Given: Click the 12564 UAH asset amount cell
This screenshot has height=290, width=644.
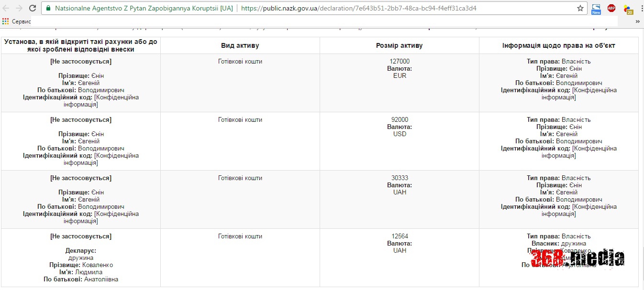Looking at the screenshot, I should click(x=400, y=243).
